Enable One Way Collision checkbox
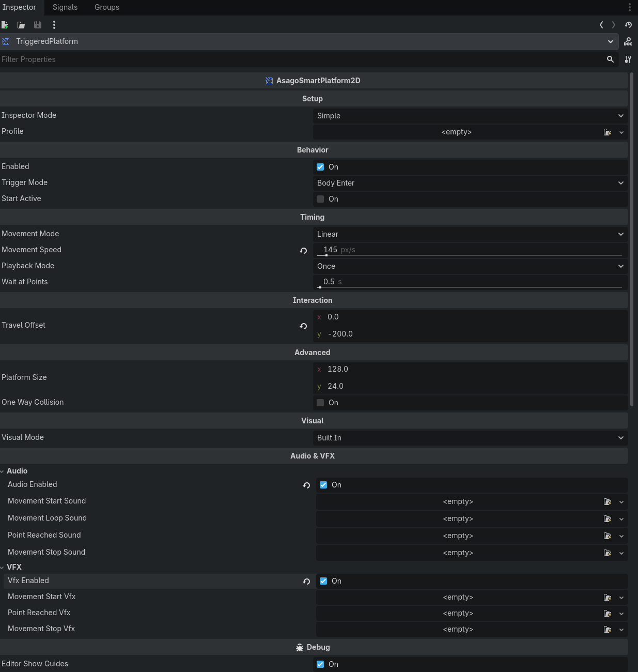Viewport: 638px width, 672px height. pos(320,403)
